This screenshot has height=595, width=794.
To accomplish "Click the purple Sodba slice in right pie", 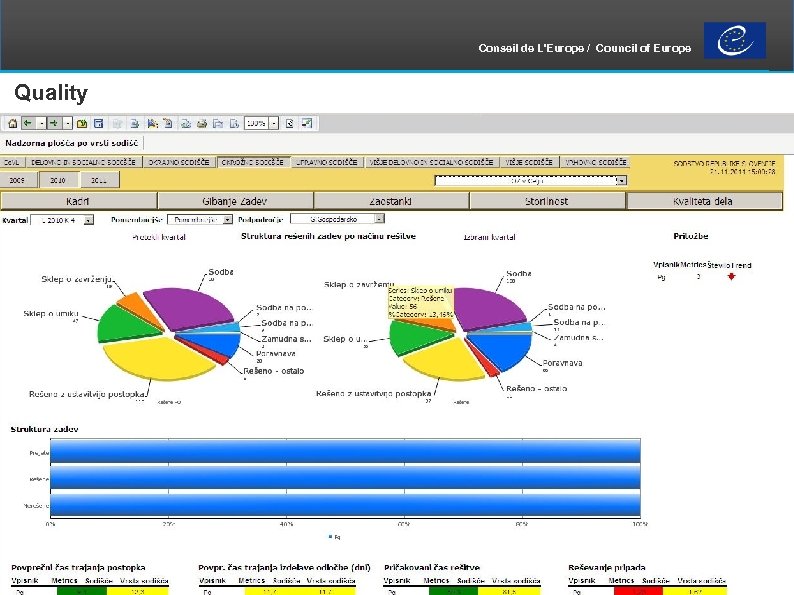I will tap(489, 308).
